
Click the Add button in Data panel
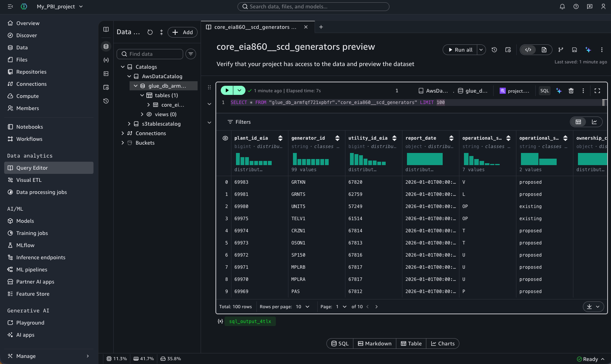tap(183, 32)
